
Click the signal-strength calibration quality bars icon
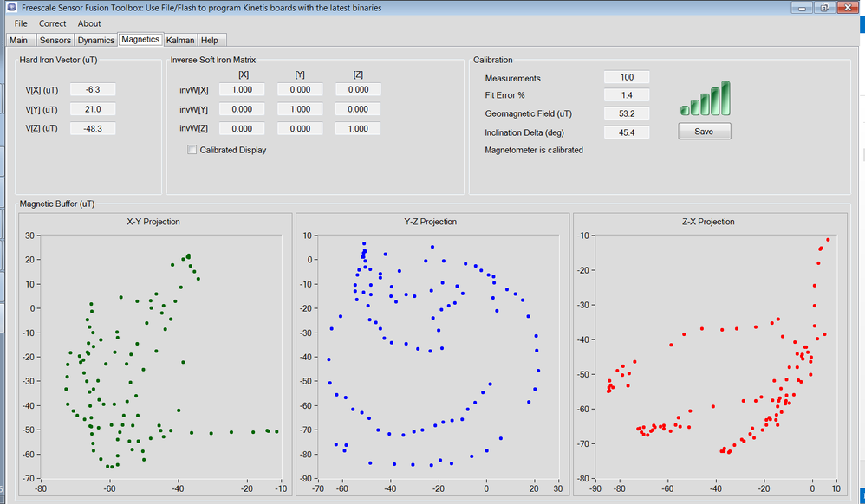tap(706, 99)
